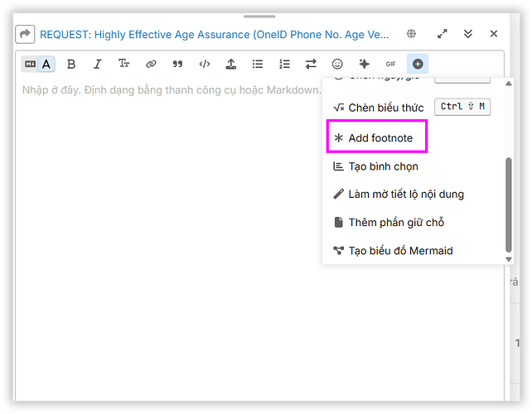Open the text size heading tool
Viewport: 532px width, 414px height.
coord(124,64)
